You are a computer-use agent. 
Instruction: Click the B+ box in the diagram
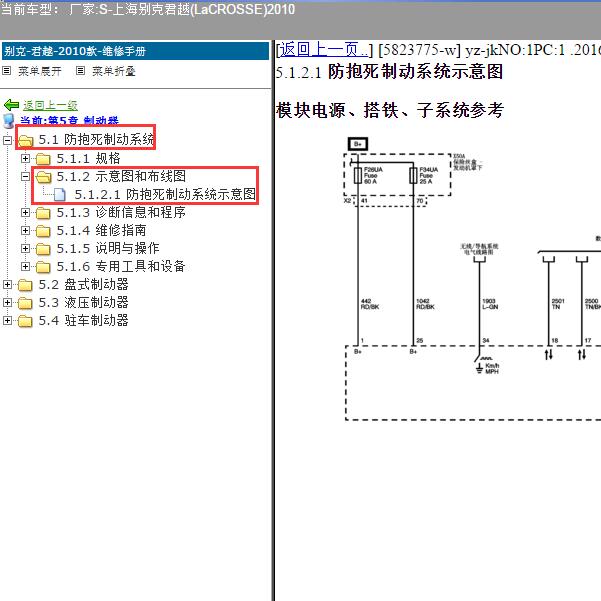358,144
